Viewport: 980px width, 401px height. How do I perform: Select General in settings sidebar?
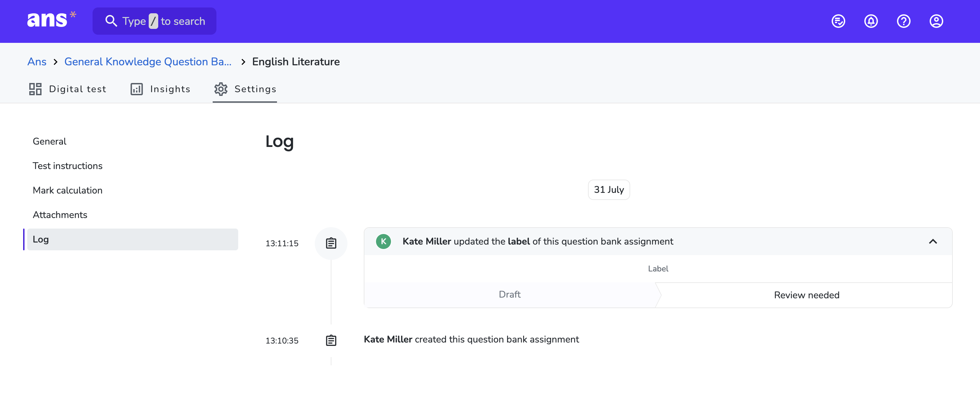point(49,141)
